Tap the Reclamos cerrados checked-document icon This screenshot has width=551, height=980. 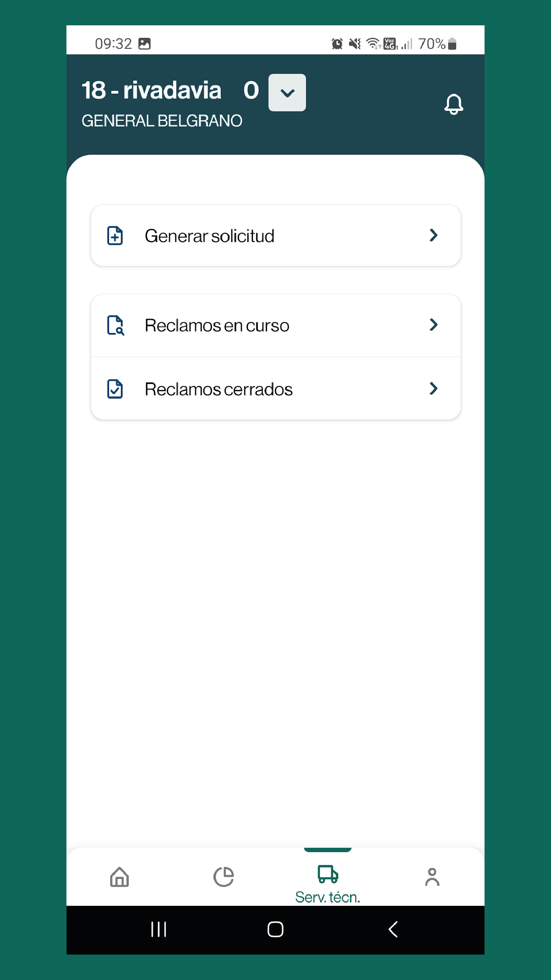(115, 389)
